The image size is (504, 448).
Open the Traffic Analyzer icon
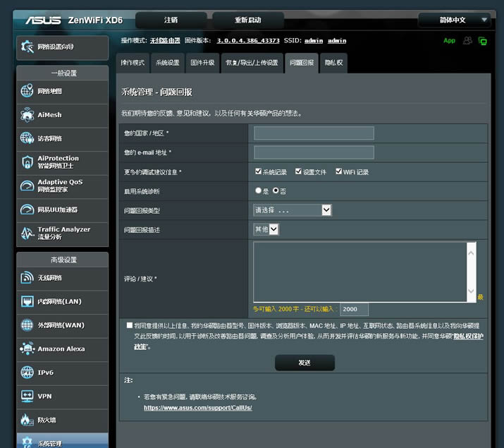(x=27, y=234)
